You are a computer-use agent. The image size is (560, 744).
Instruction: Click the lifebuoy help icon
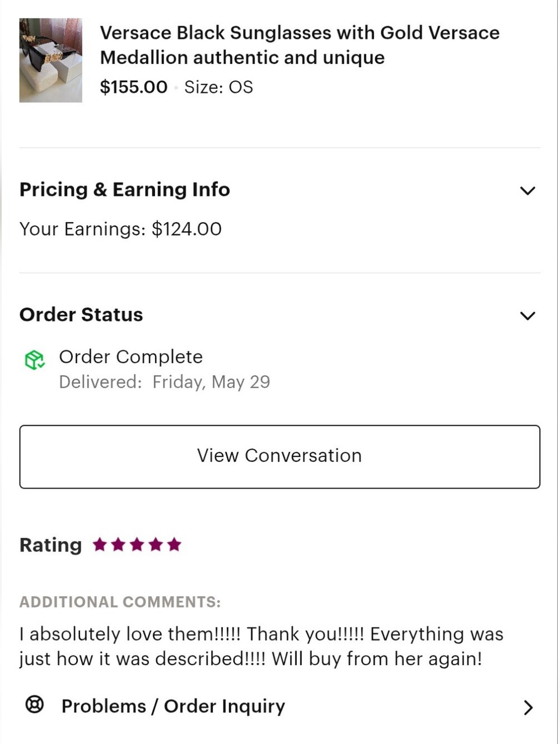[x=35, y=704]
